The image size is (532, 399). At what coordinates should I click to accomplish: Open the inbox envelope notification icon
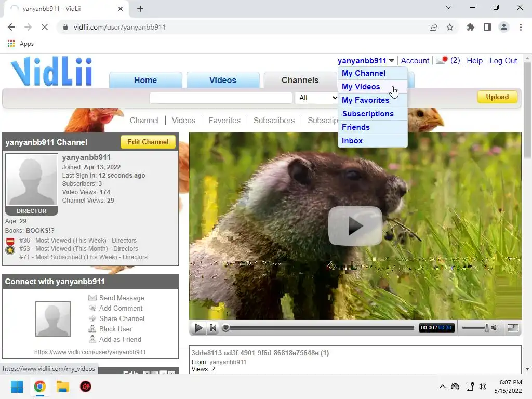point(442,60)
